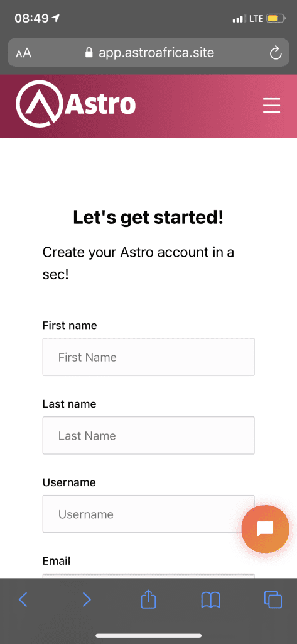Tap the Astro logo
Viewport: 297px width, 644px height.
point(75,105)
